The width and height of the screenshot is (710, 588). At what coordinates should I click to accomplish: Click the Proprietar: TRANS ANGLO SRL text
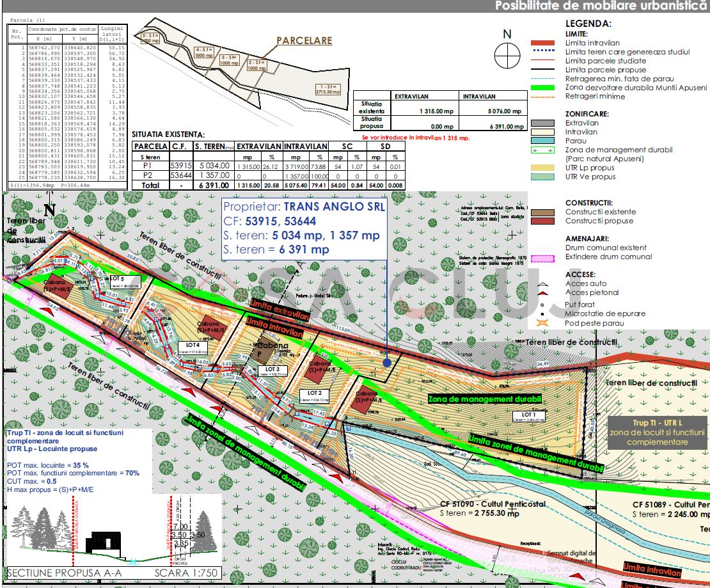click(x=304, y=207)
